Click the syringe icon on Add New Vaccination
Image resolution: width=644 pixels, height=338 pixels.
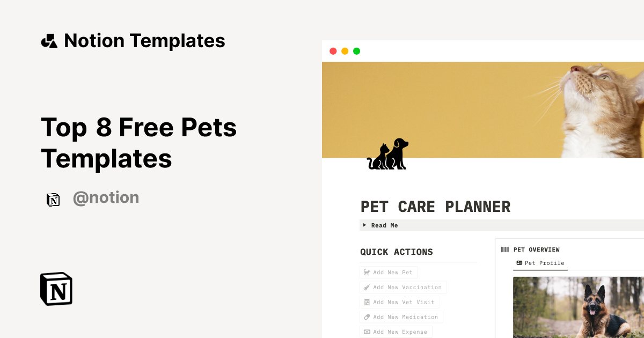pyautogui.click(x=368, y=287)
